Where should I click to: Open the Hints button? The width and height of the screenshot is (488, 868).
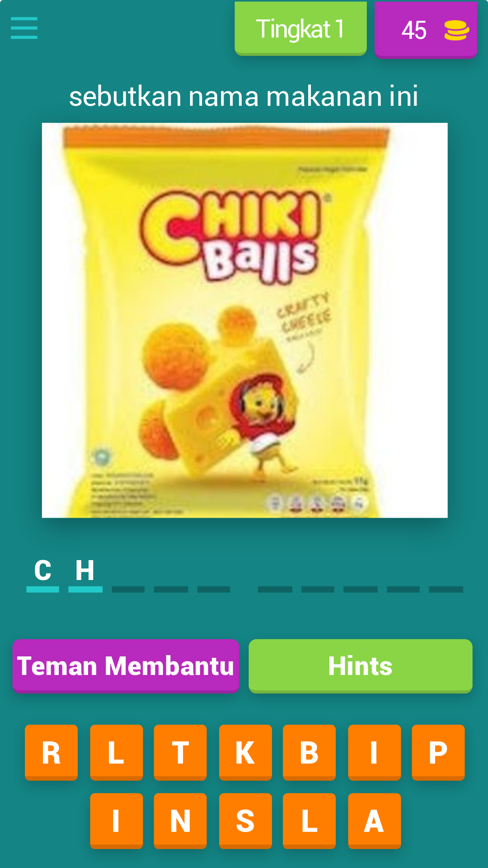(360, 666)
